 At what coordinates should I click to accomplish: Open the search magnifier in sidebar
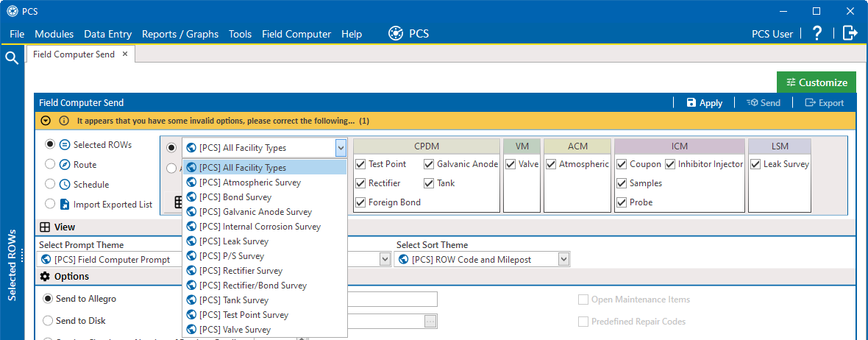[x=12, y=57]
